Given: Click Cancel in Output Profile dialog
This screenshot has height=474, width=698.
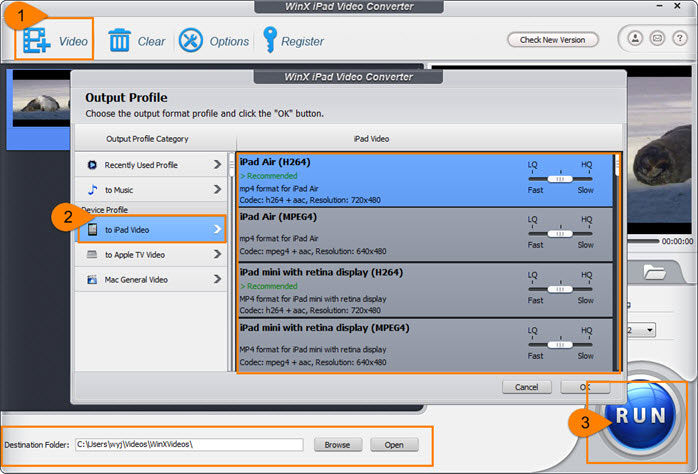Looking at the screenshot, I should coord(527,387).
